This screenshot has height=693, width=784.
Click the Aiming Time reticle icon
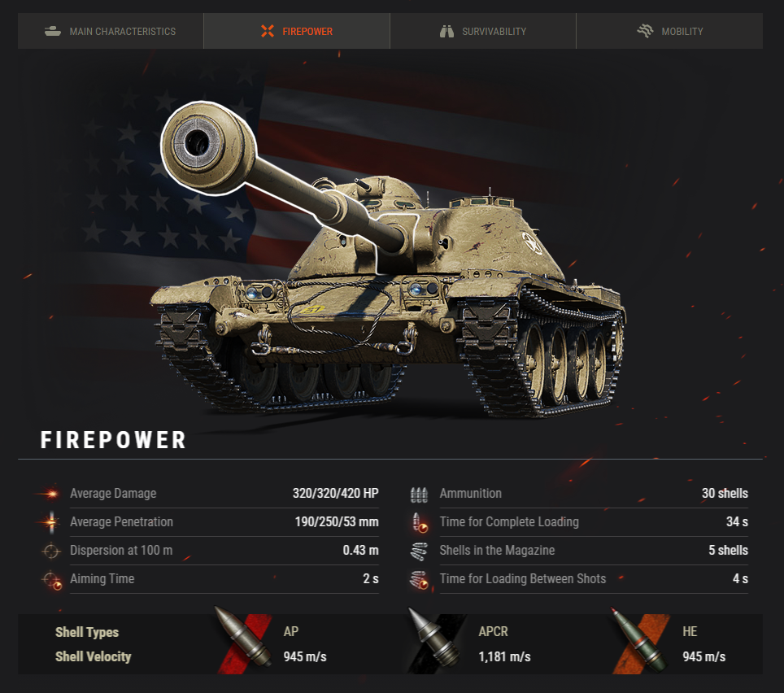click(52, 580)
